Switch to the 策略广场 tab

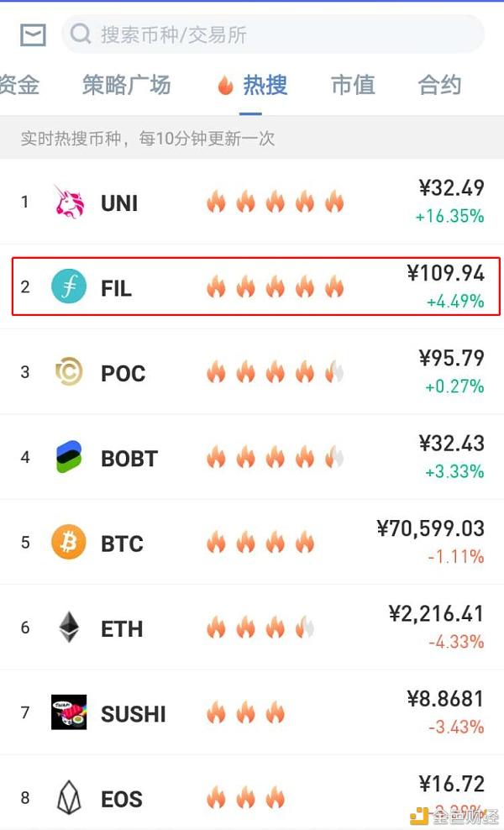[x=126, y=85]
